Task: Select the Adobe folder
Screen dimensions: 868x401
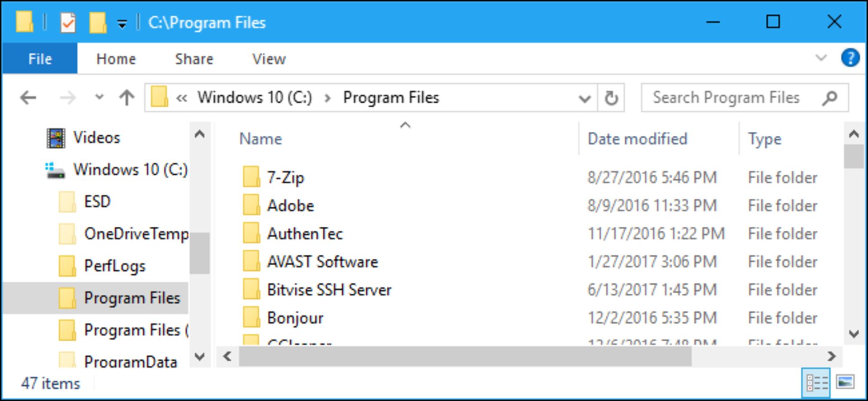Action: point(290,205)
